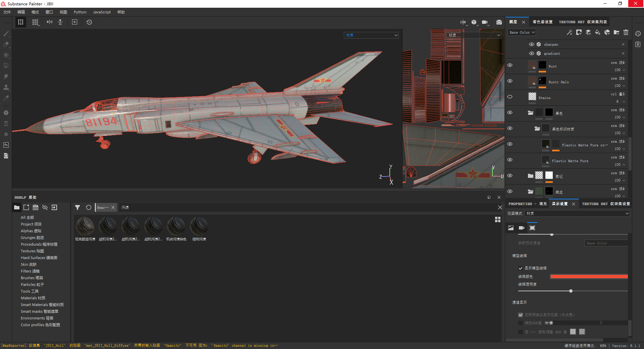This screenshot has height=349, width=644.
Task: Select Grunges 脏迹 shelf category
Action: tap(33, 238)
